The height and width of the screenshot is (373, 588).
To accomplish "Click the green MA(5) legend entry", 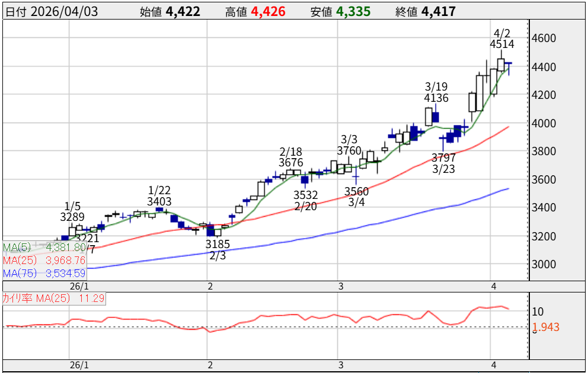I will click(x=44, y=247).
